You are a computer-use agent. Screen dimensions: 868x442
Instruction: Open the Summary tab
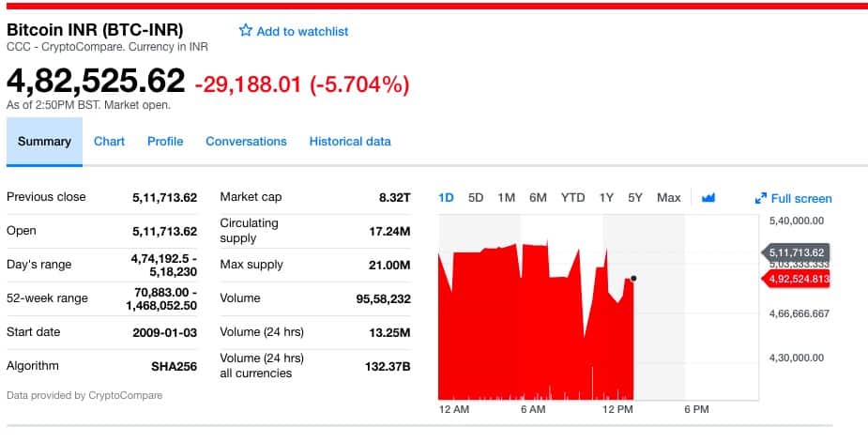coord(44,142)
